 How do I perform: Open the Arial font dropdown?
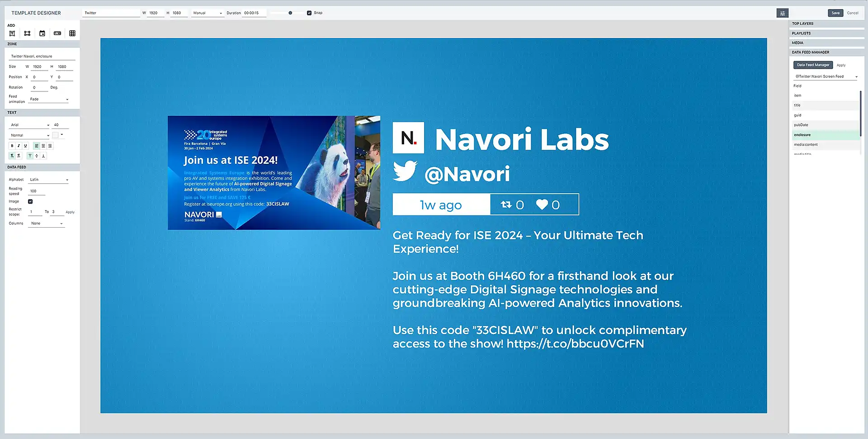pyautogui.click(x=30, y=125)
